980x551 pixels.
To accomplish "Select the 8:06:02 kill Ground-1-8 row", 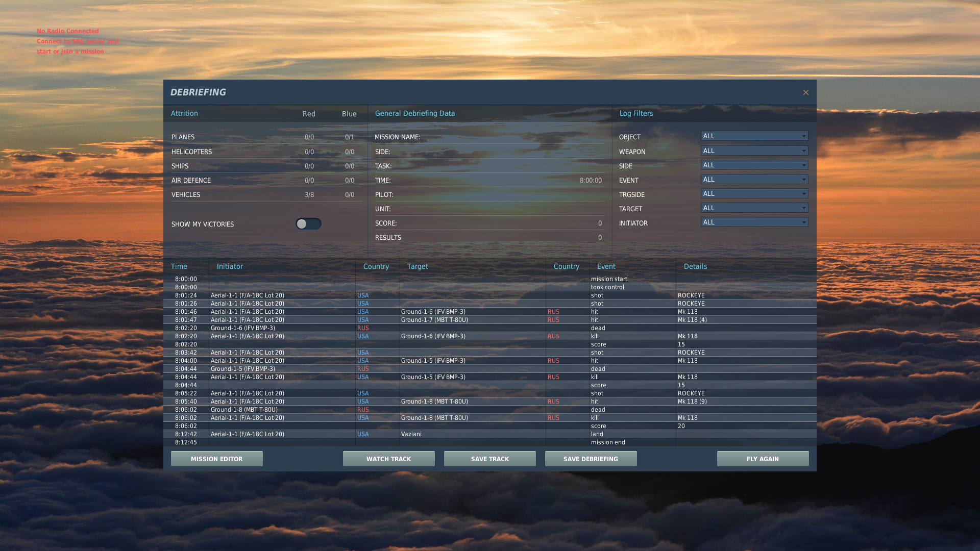I will tap(490, 418).
